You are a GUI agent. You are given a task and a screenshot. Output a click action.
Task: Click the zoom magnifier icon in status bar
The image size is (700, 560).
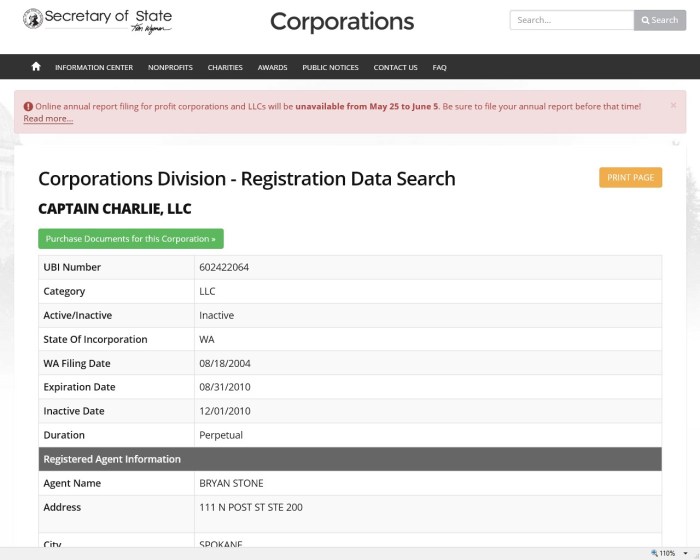(656, 553)
